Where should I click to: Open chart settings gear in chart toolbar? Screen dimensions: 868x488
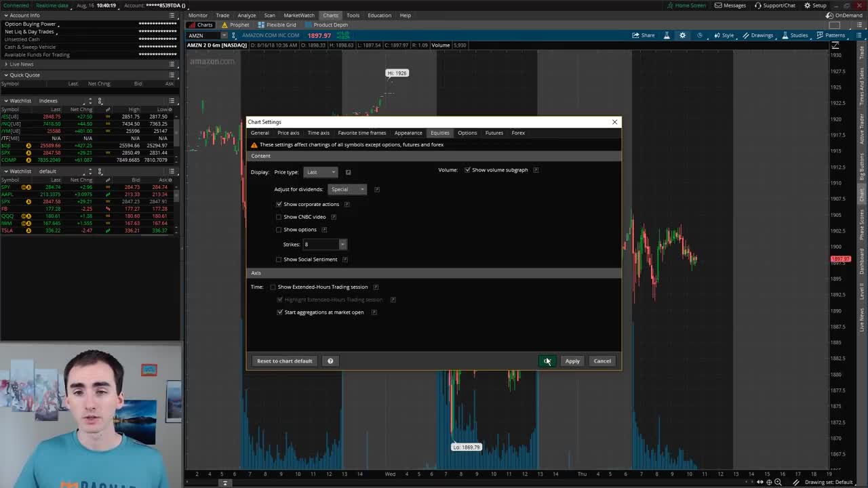(683, 35)
